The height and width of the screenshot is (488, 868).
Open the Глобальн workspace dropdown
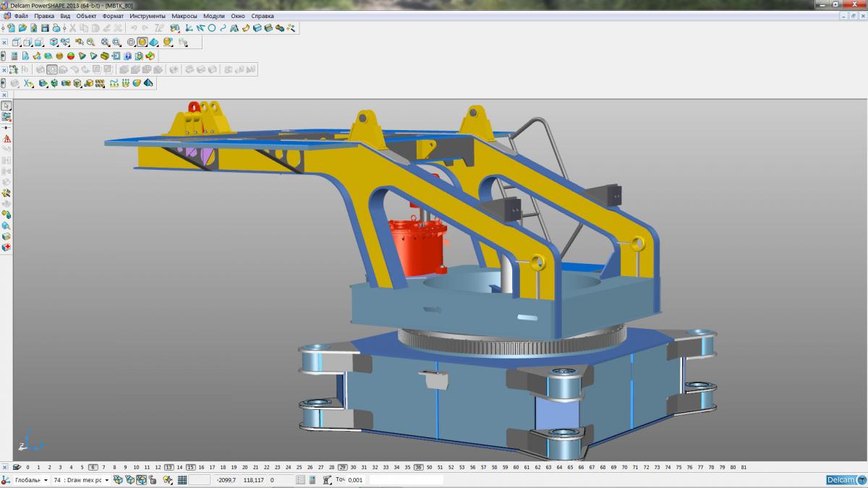coord(31,479)
